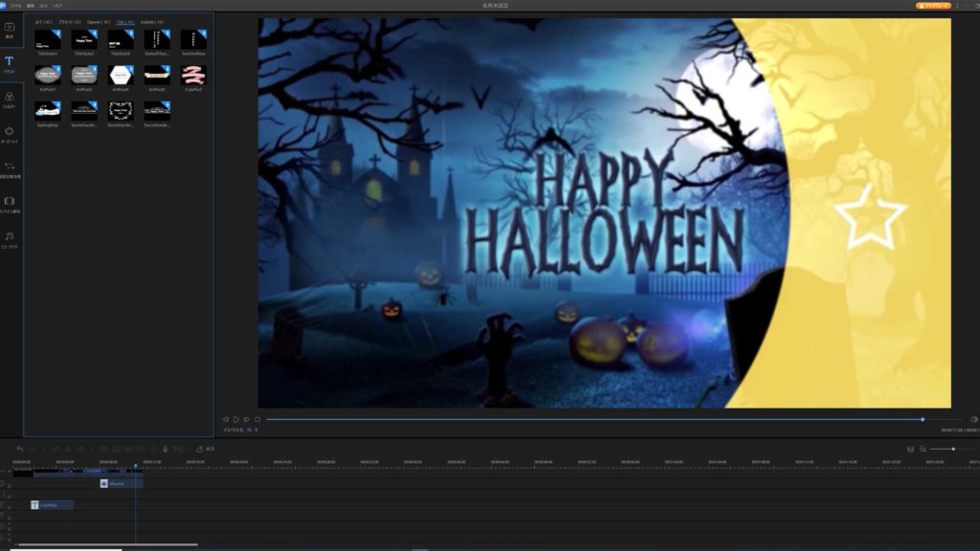This screenshot has width=980, height=551.
Task: Open the Media (素材) sidebar panel
Action: [x=10, y=30]
